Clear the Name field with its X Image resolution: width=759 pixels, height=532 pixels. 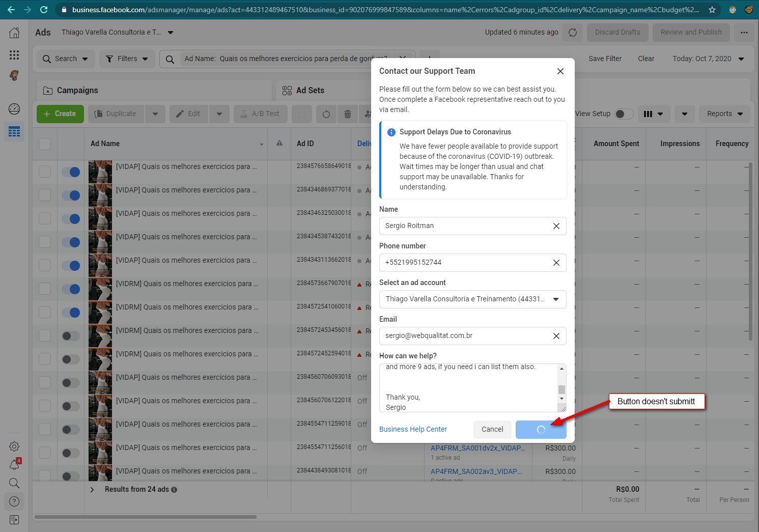(x=556, y=226)
